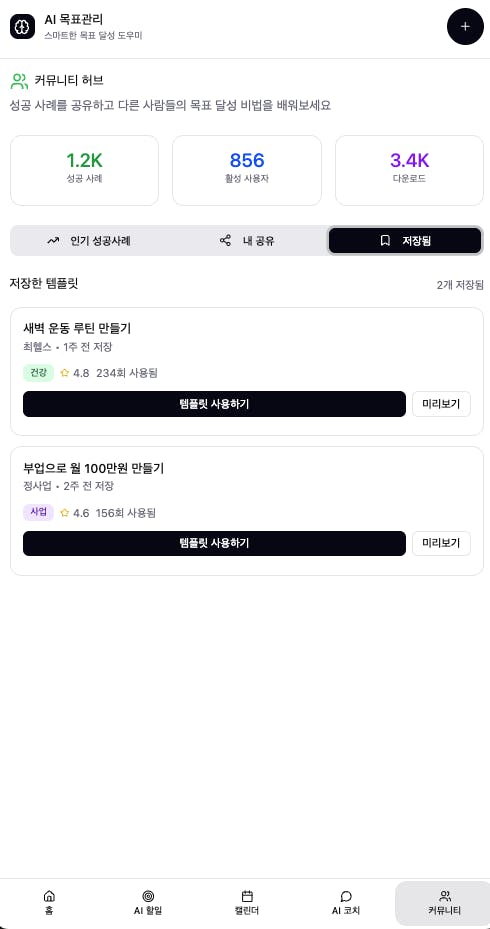Image resolution: width=490 pixels, height=929 pixels.
Task: Click the 1.2K 성공 사례 stat card
Action: (84, 171)
